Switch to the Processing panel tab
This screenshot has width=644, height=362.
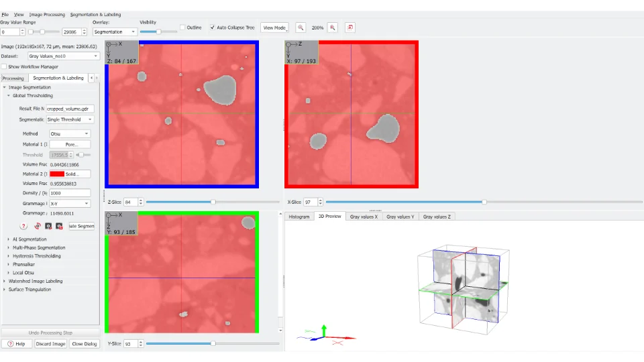13,78
